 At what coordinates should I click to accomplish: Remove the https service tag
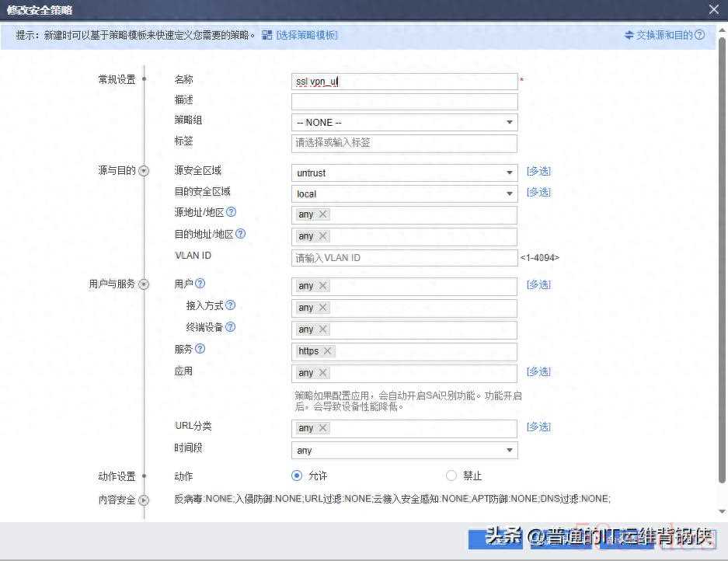coord(328,351)
